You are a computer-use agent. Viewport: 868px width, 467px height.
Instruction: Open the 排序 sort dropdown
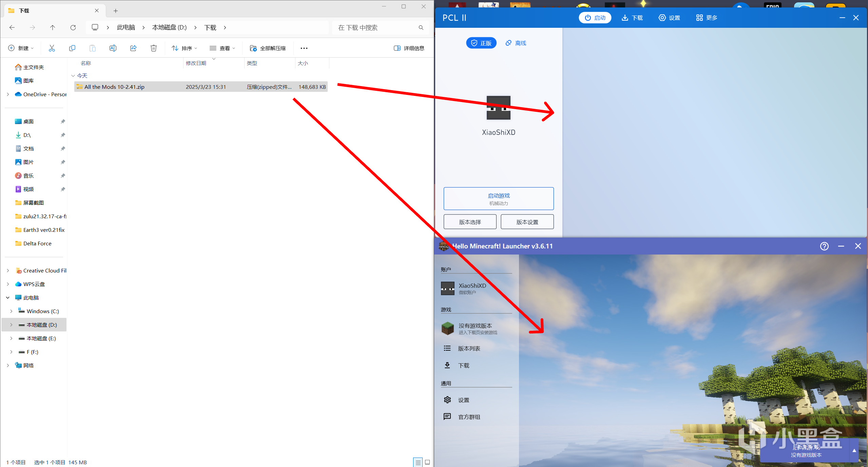click(x=185, y=48)
